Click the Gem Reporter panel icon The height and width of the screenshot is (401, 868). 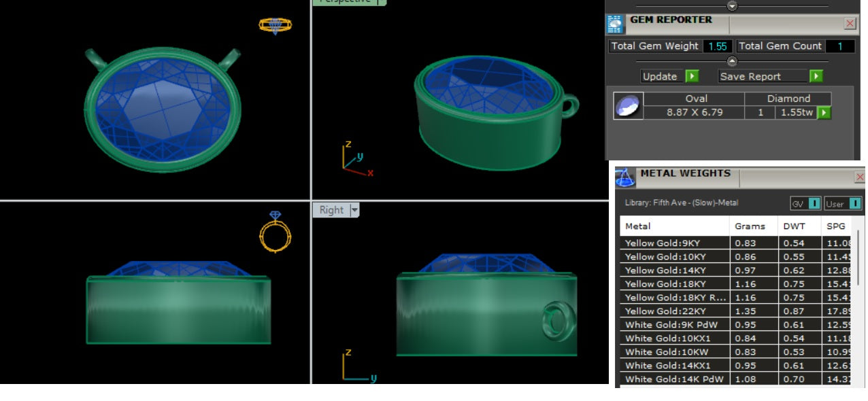click(x=615, y=24)
